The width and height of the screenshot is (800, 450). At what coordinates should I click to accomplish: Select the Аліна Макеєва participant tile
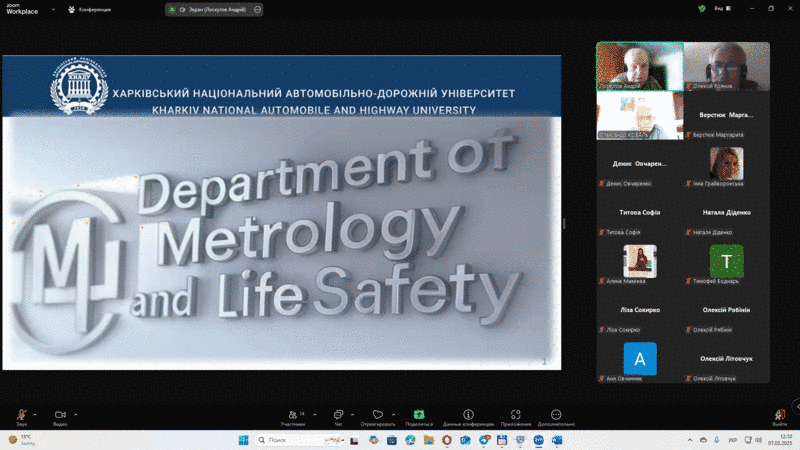[x=640, y=261]
